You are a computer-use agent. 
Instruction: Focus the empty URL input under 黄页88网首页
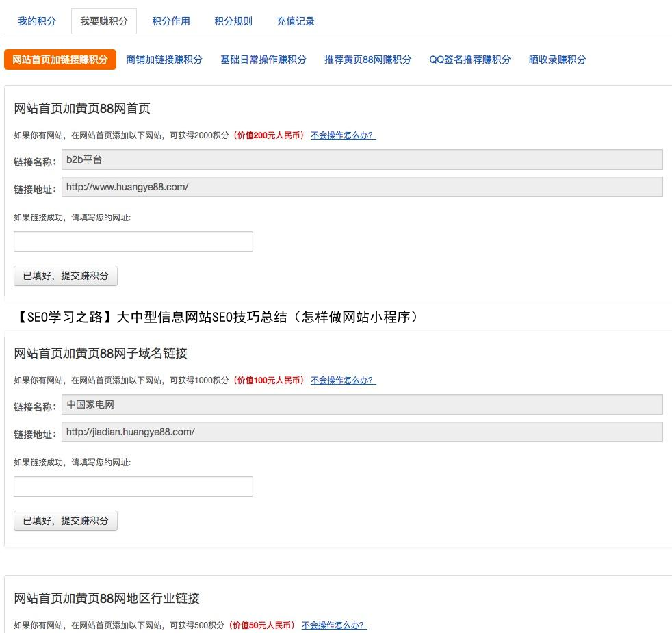(x=133, y=242)
